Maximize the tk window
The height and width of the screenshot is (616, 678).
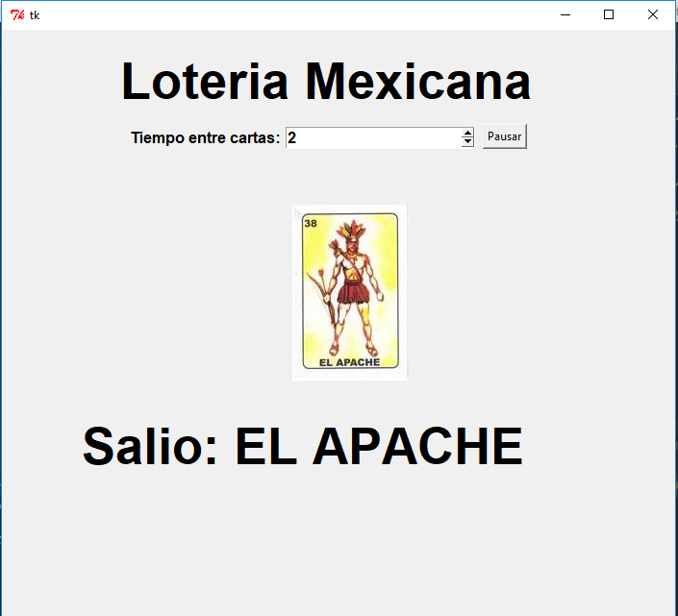tap(609, 15)
